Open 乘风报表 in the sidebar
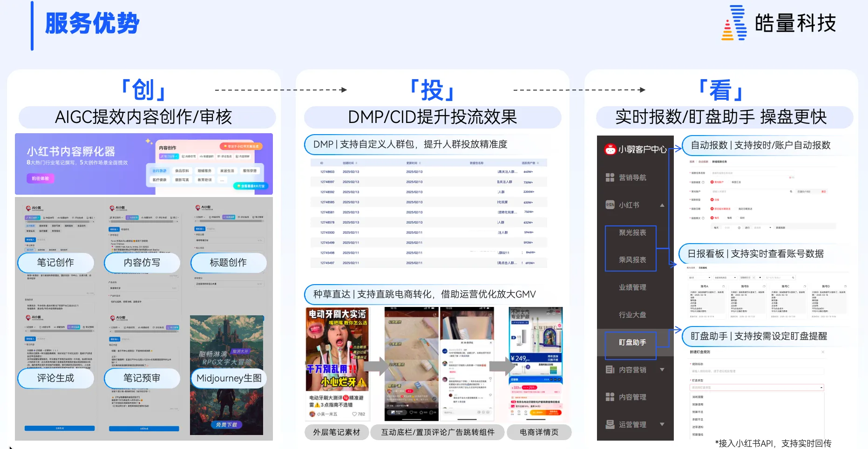The height and width of the screenshot is (449, 868). (632, 260)
